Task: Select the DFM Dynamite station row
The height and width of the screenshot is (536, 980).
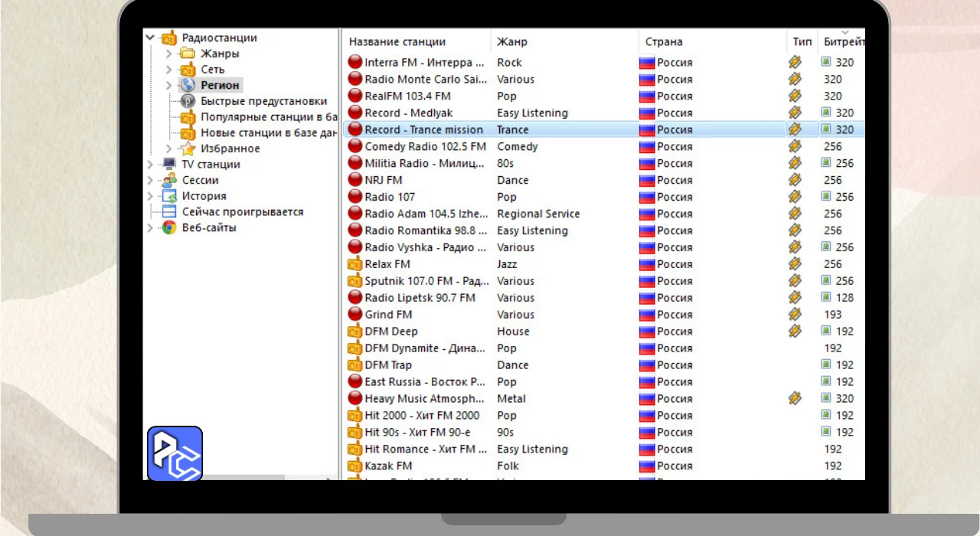Action: point(604,348)
